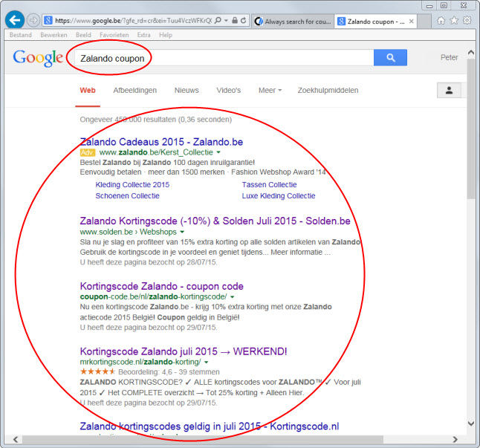Image resolution: width=480 pixels, height=448 pixels.
Task: Open browser Tools gear icon
Action: [x=467, y=21]
